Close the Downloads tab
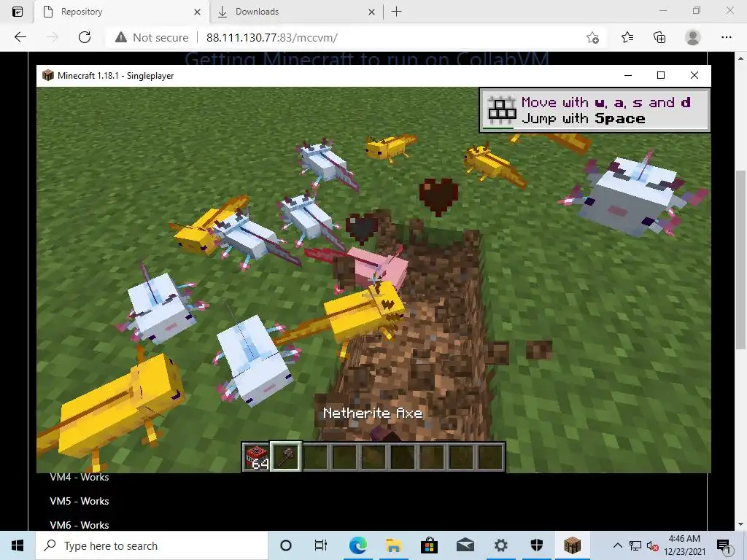The image size is (747, 560). click(371, 12)
